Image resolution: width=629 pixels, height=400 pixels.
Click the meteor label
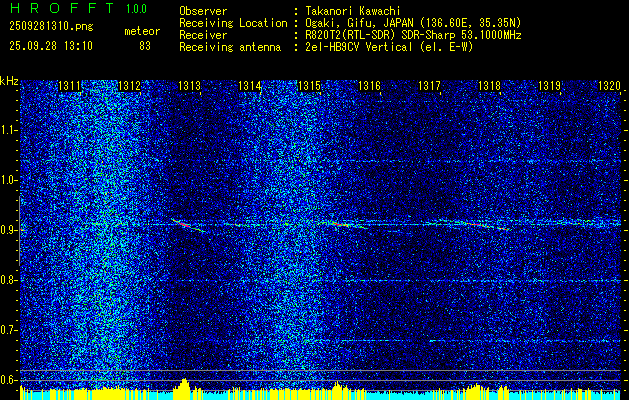pyautogui.click(x=142, y=31)
